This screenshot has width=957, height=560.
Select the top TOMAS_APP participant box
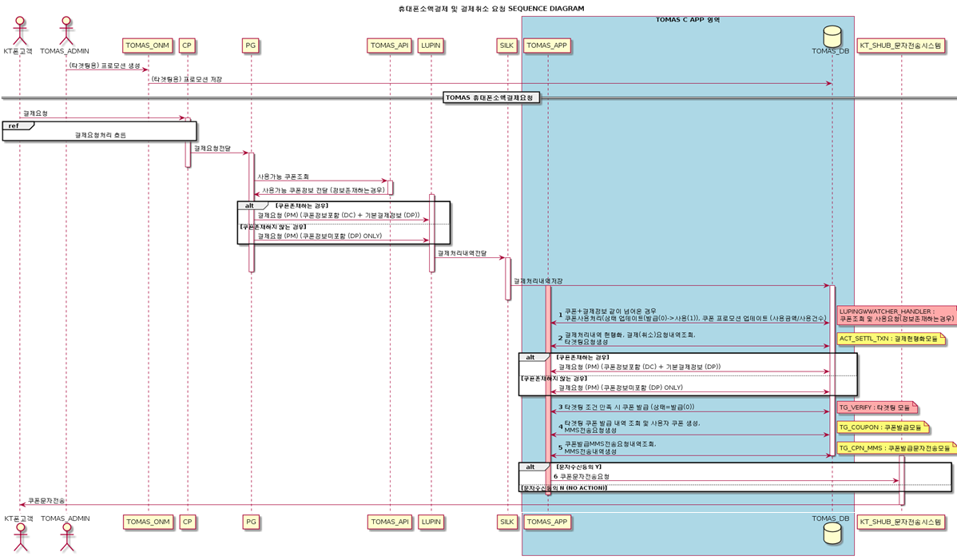(547, 46)
